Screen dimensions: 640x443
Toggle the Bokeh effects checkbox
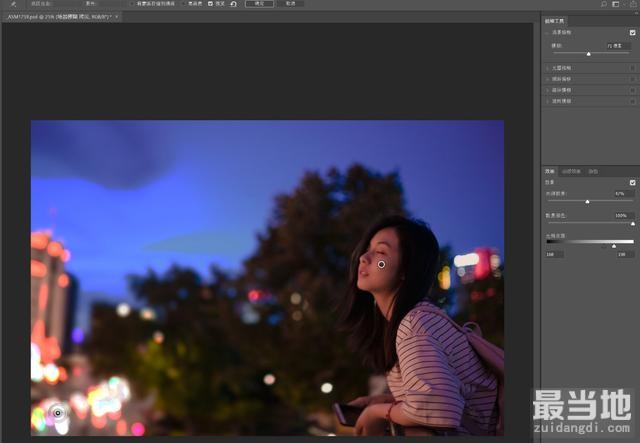click(632, 183)
